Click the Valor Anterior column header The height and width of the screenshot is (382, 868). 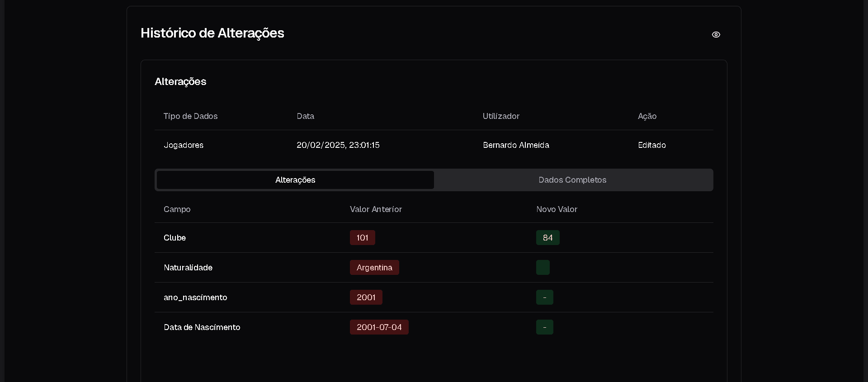click(x=376, y=209)
